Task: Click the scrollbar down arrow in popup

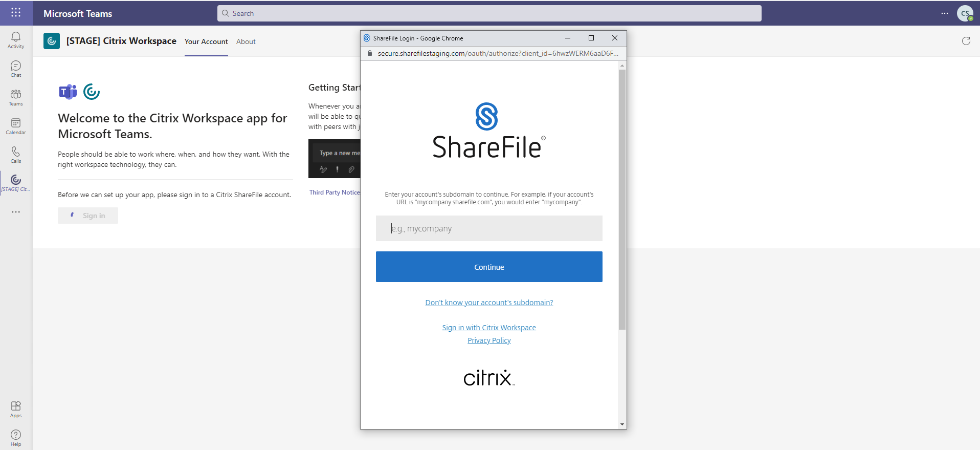Action: (x=622, y=424)
